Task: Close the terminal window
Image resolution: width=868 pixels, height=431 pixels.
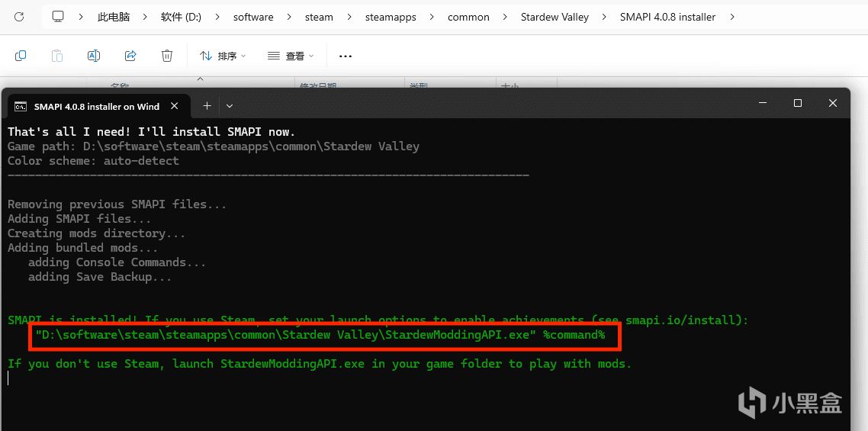Action: click(833, 103)
